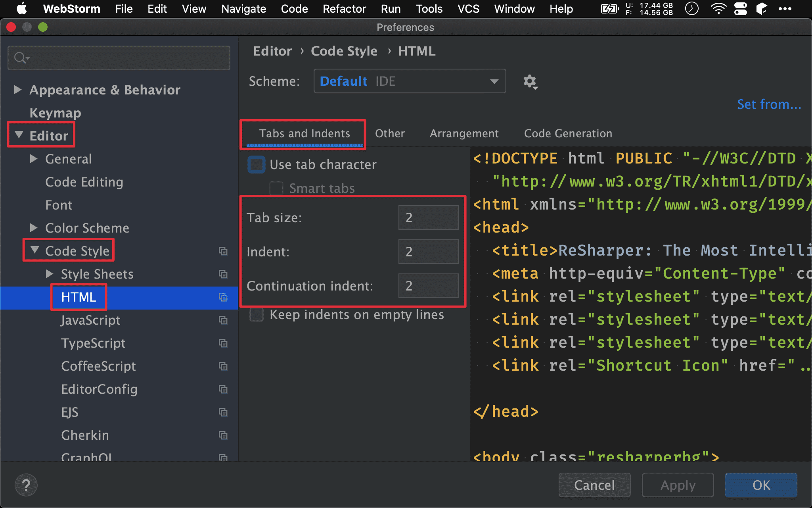This screenshot has width=812, height=508.
Task: Click the copy icon next to EditorConfig
Action: pos(223,389)
